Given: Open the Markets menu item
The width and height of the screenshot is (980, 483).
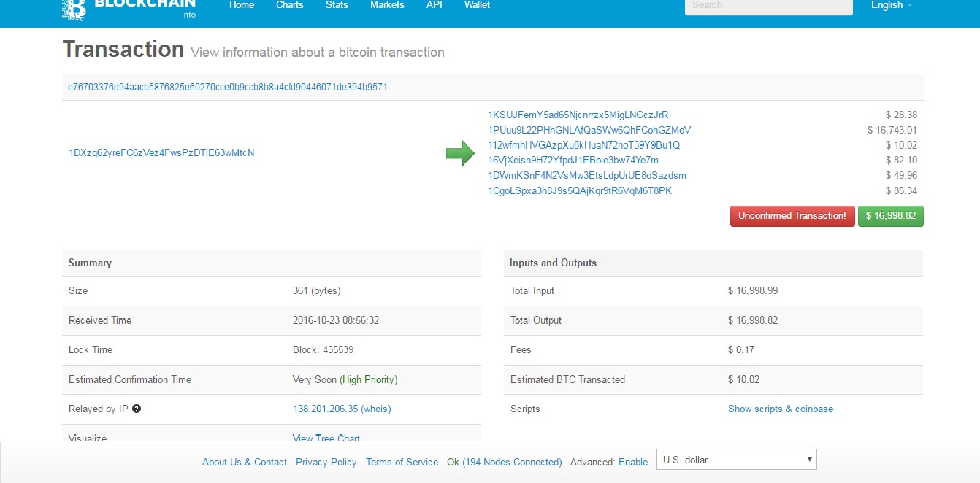Looking at the screenshot, I should [387, 5].
